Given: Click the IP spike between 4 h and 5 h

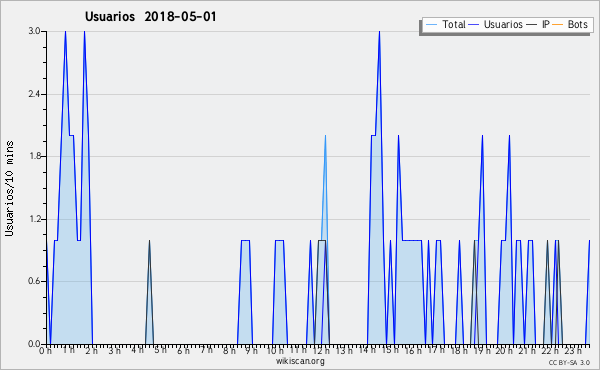Looking at the screenshot, I should tap(149, 293).
